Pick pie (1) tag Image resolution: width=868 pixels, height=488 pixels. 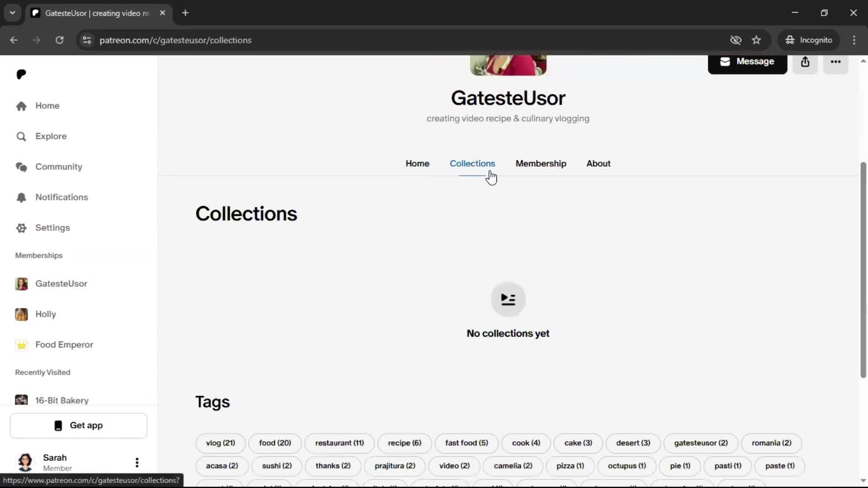click(x=680, y=466)
